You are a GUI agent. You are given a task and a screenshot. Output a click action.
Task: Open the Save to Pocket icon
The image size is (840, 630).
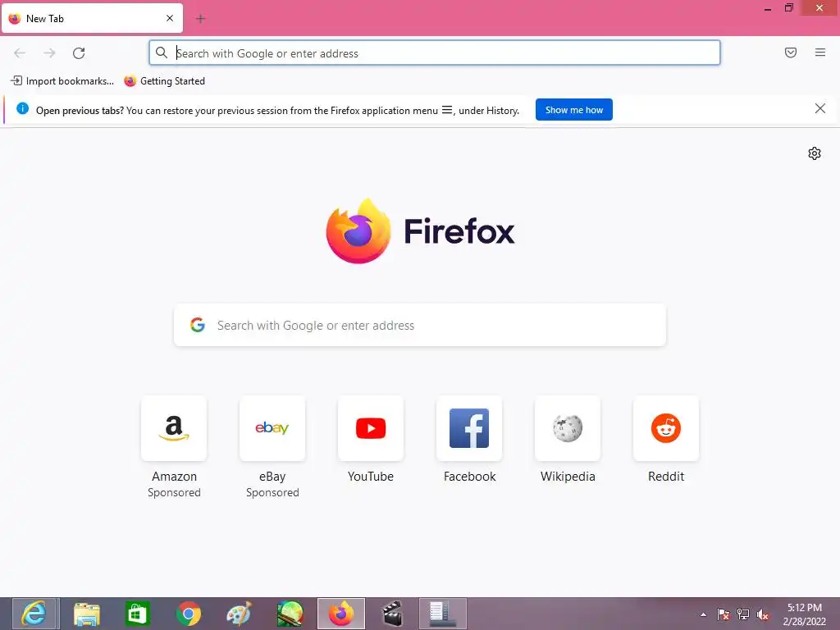[790, 52]
